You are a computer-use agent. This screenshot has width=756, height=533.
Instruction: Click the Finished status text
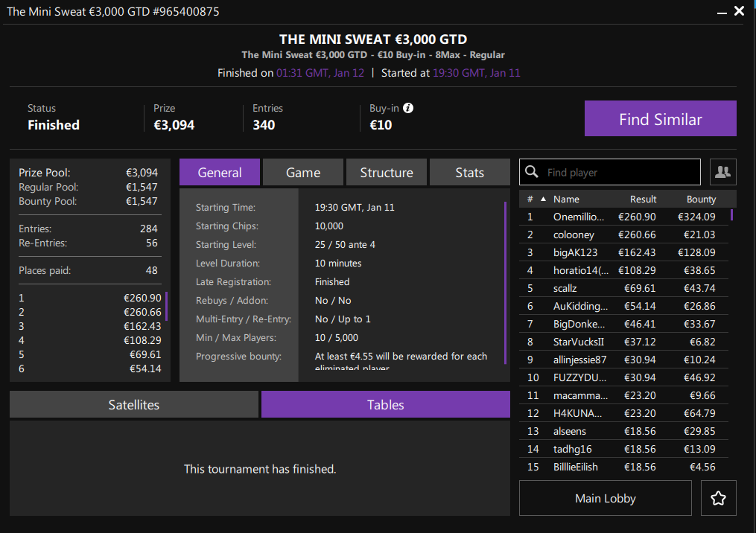pos(54,125)
